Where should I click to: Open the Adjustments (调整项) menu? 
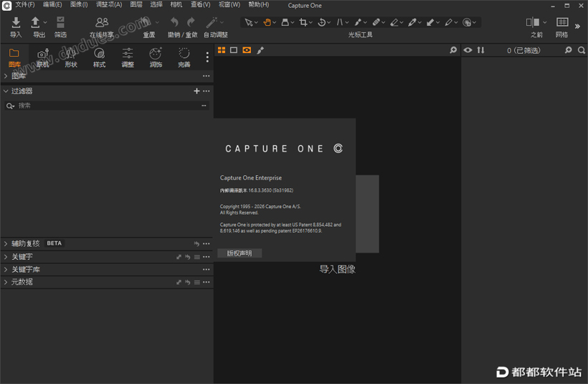[109, 4]
